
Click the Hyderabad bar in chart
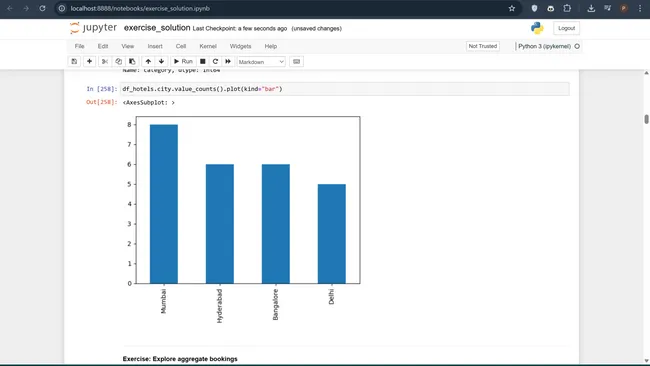220,224
